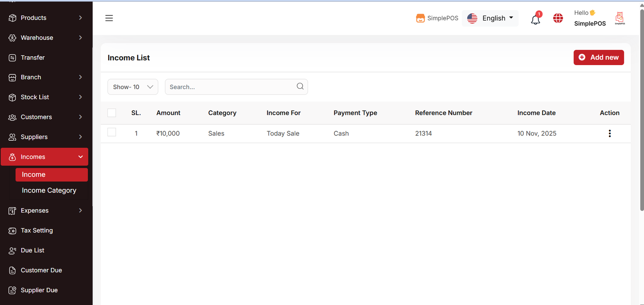The width and height of the screenshot is (644, 305).
Task: Check the checkbox for the ₹10,000 row
Action: point(112,132)
